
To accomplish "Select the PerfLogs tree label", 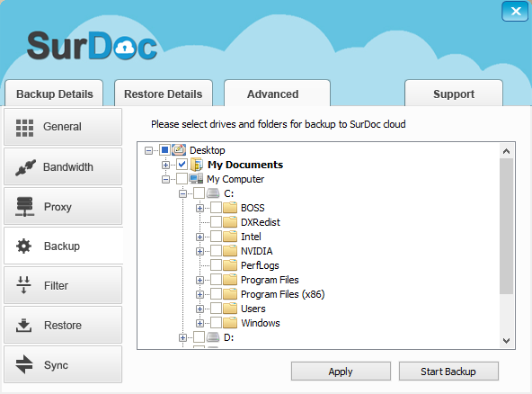I will coord(260,265).
